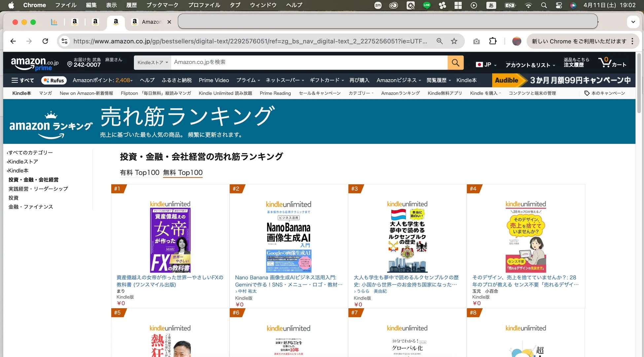Open author link 中村 祐太
Screen dimensions: 644x357
pos(247,291)
